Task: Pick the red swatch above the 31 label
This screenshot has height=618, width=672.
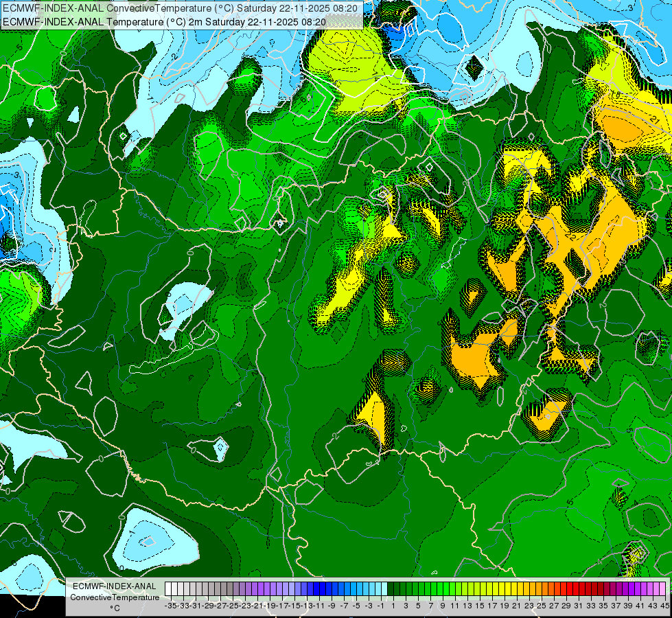Action: 575,589
